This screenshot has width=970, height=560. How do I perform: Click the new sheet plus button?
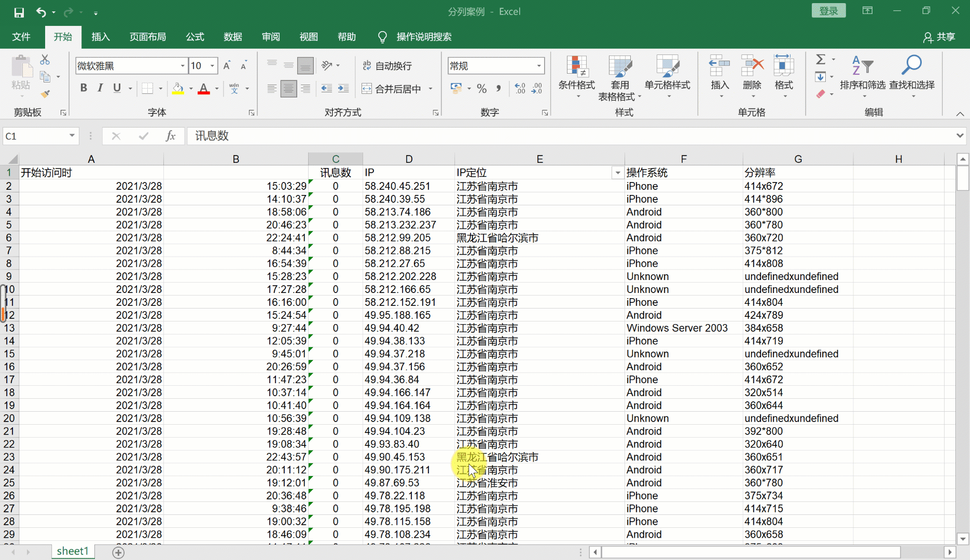click(x=118, y=552)
